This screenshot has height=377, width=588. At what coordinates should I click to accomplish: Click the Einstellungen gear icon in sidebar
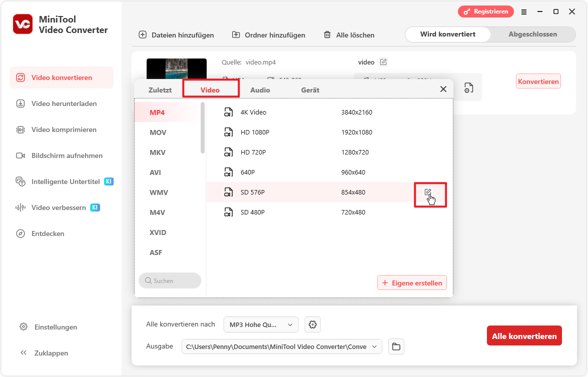(x=24, y=327)
